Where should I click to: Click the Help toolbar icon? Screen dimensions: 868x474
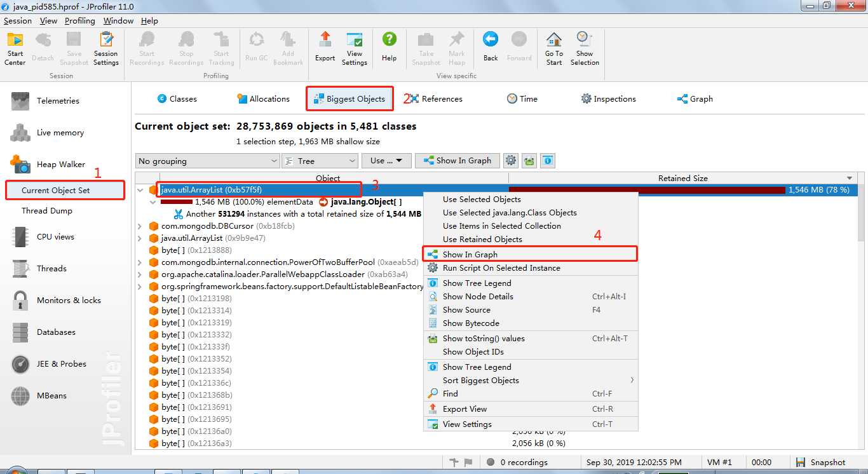[x=389, y=48]
